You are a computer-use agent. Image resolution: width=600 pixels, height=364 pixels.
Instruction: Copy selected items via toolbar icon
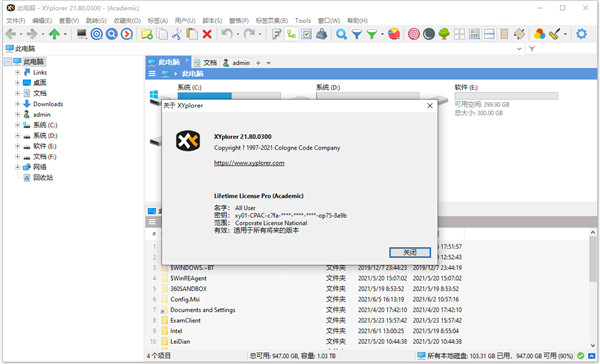point(162,34)
